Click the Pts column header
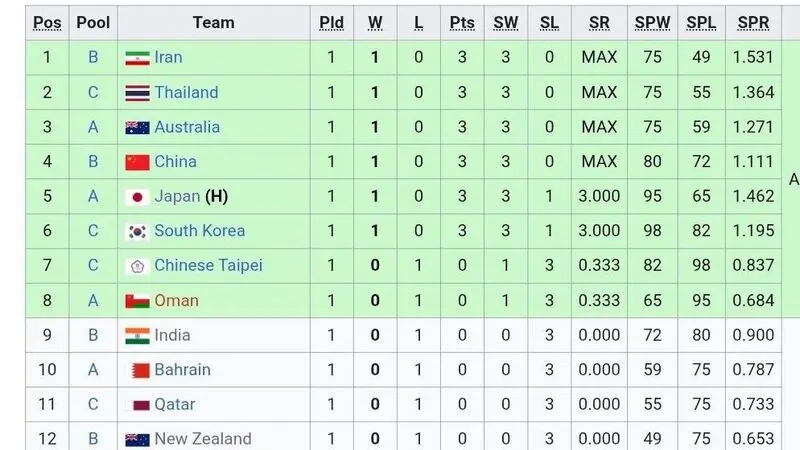This screenshot has width=800, height=450. [462, 23]
